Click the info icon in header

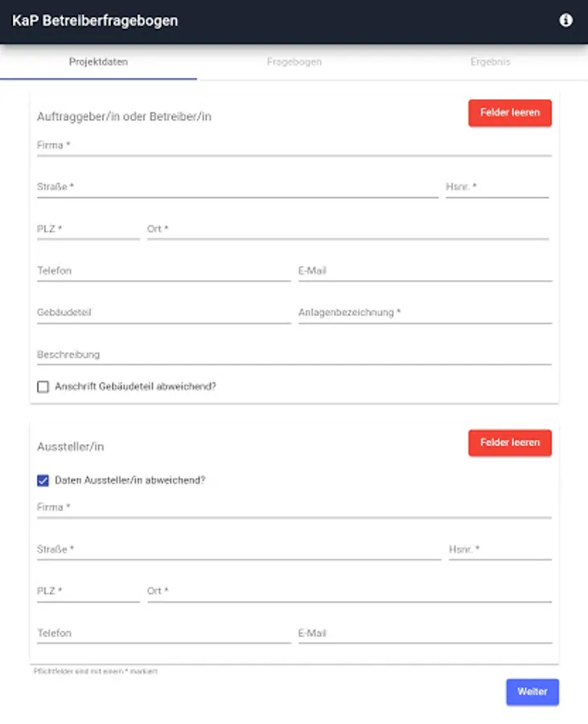pos(566,20)
